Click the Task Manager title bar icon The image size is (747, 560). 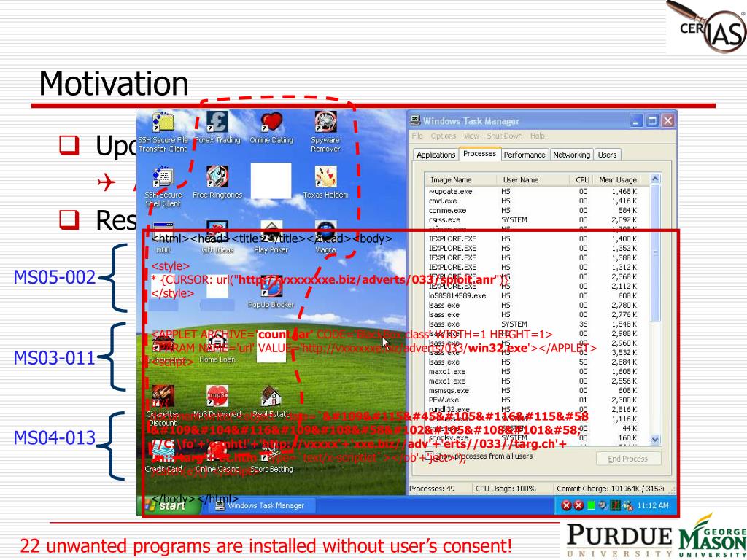coord(415,120)
